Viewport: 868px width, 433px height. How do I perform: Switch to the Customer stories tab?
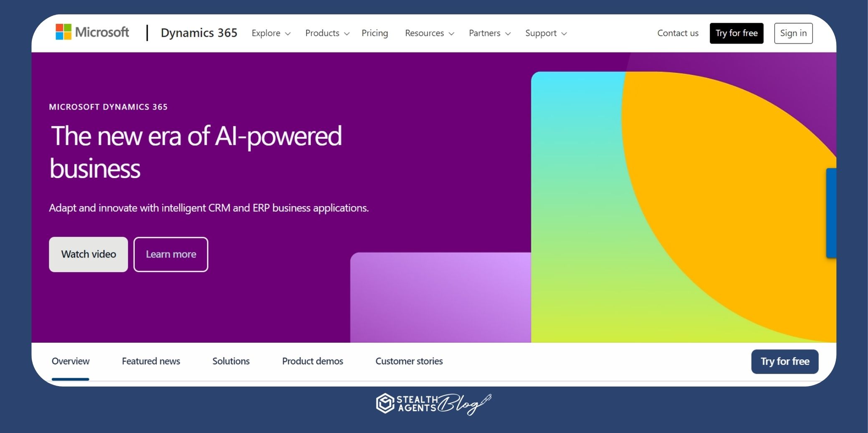[x=409, y=361]
